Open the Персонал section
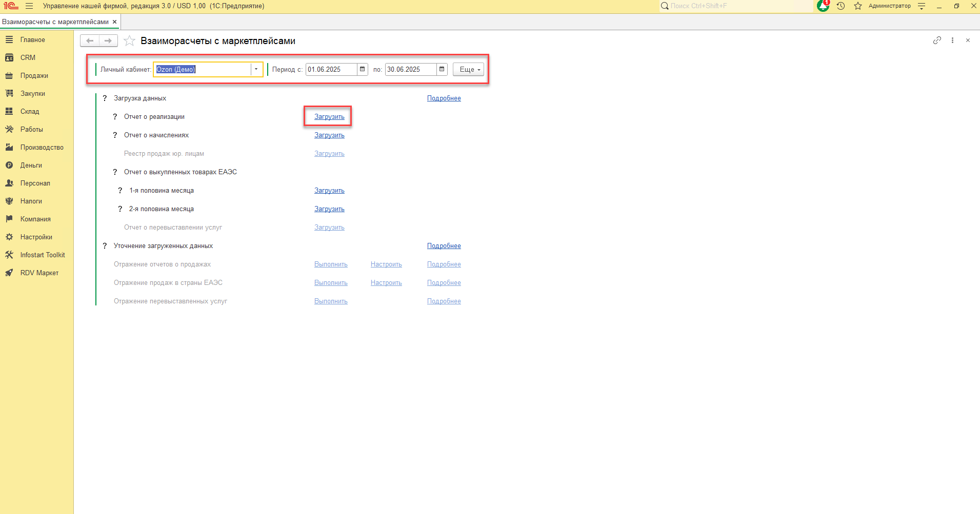The image size is (980, 514). [37, 183]
